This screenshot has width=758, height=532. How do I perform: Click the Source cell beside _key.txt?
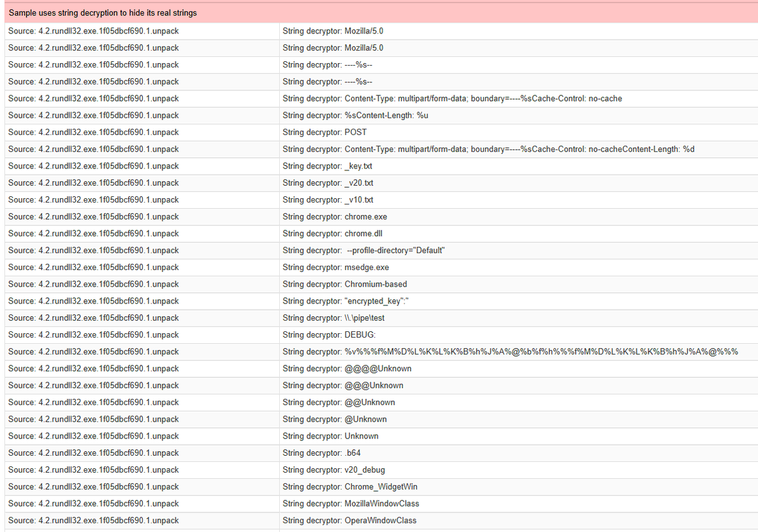(141, 166)
